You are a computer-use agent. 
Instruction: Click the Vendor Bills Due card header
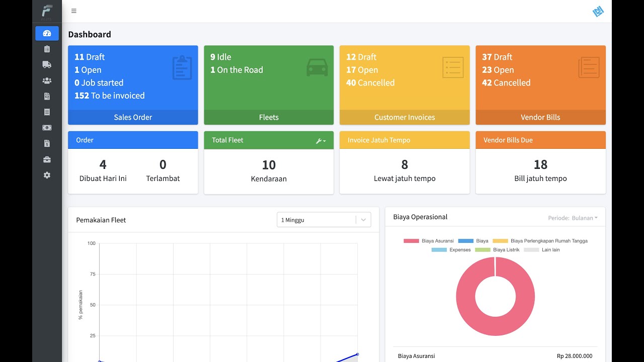[x=540, y=140]
